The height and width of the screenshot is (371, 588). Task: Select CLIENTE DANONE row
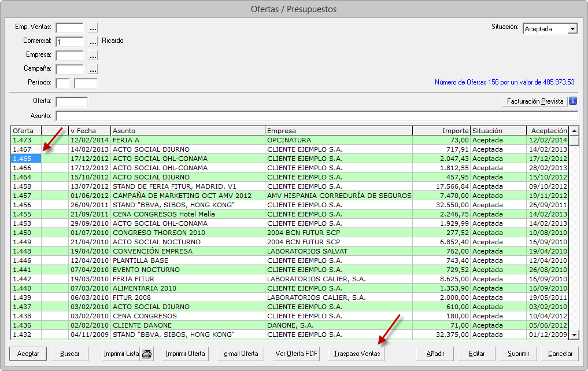pos(290,325)
